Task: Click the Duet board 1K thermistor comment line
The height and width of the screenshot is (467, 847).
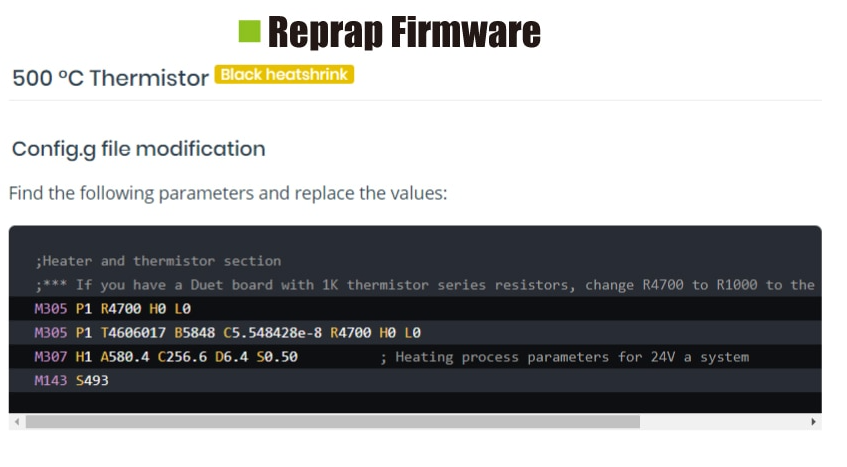Action: pos(425,285)
